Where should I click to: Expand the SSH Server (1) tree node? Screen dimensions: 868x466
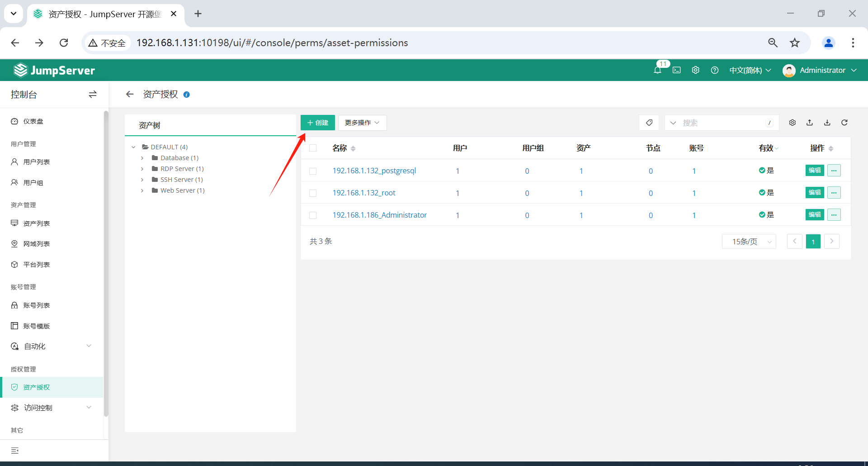[142, 180]
